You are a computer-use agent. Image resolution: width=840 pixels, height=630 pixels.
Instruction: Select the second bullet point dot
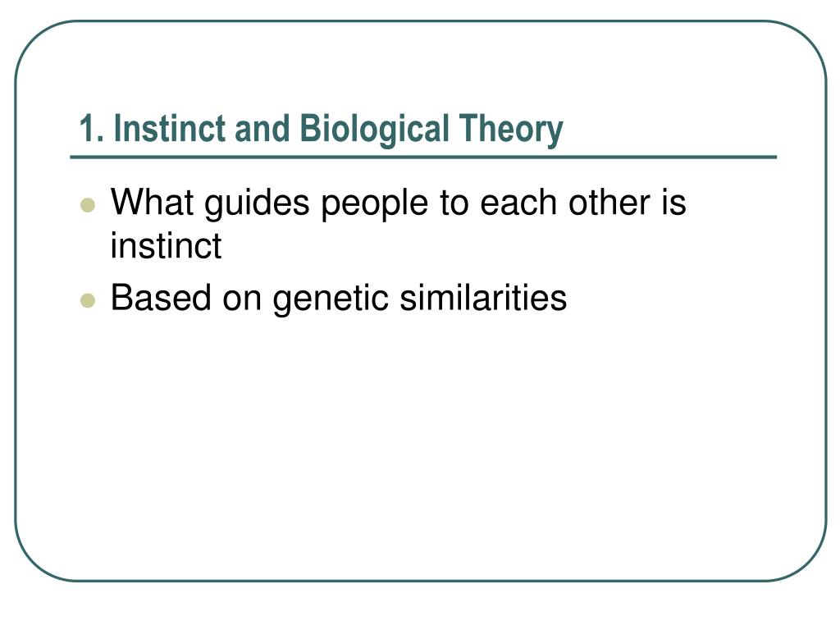[87, 300]
